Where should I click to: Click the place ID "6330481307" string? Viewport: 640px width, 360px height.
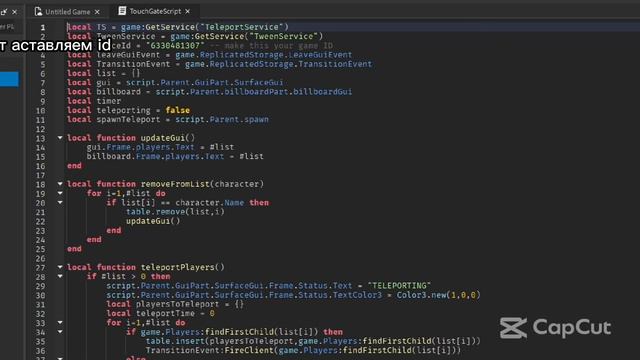(175, 46)
